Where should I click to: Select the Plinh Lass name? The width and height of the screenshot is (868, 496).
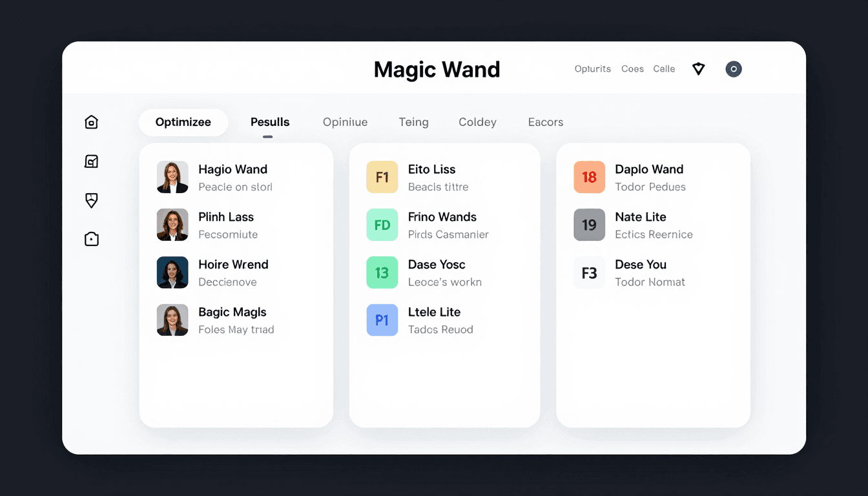click(226, 217)
